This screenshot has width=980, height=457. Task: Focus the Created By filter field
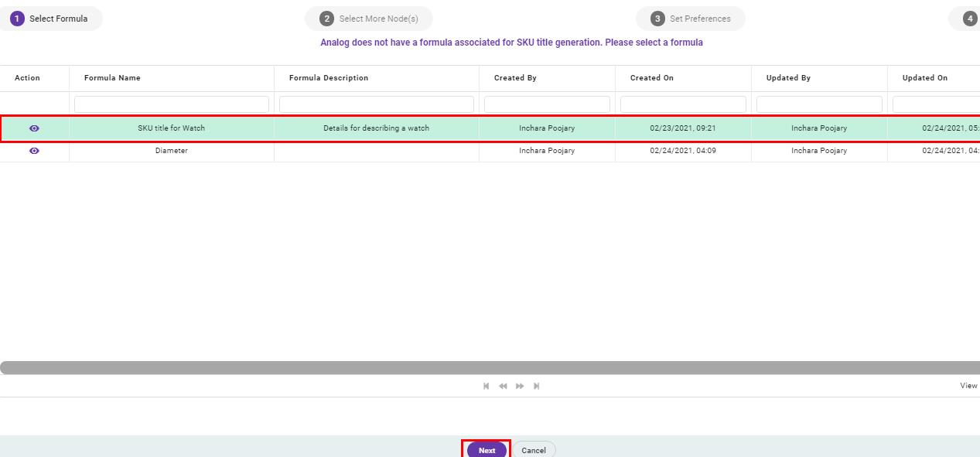point(547,104)
